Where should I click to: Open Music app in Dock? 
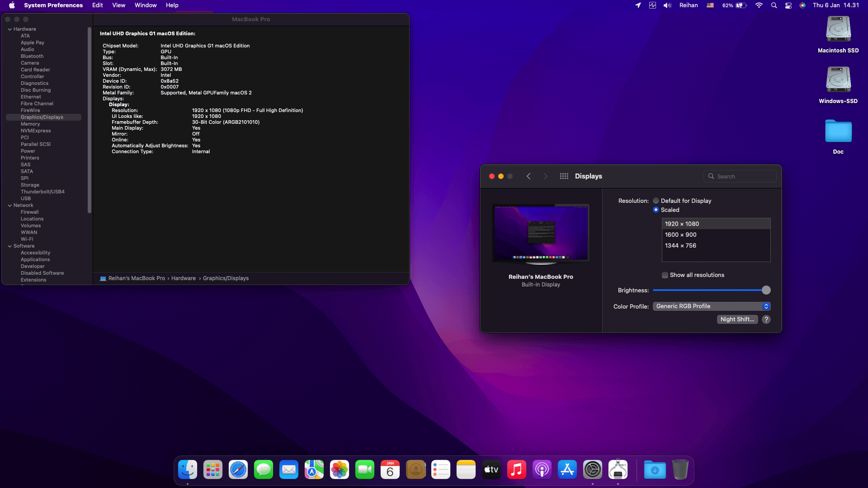pos(517,470)
